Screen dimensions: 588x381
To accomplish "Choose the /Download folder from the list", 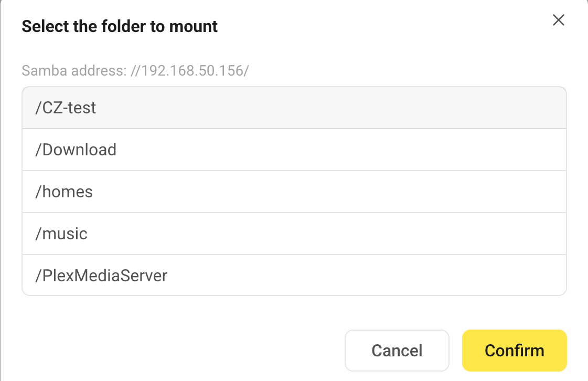I will [294, 150].
